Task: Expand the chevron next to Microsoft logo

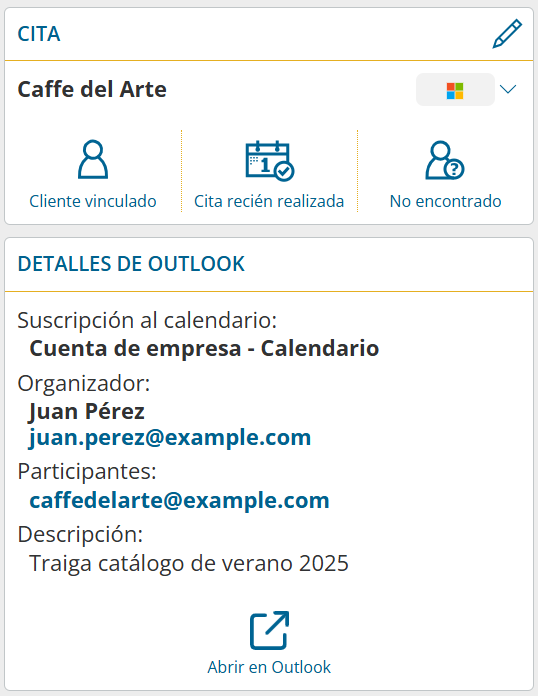Action: 508,89
